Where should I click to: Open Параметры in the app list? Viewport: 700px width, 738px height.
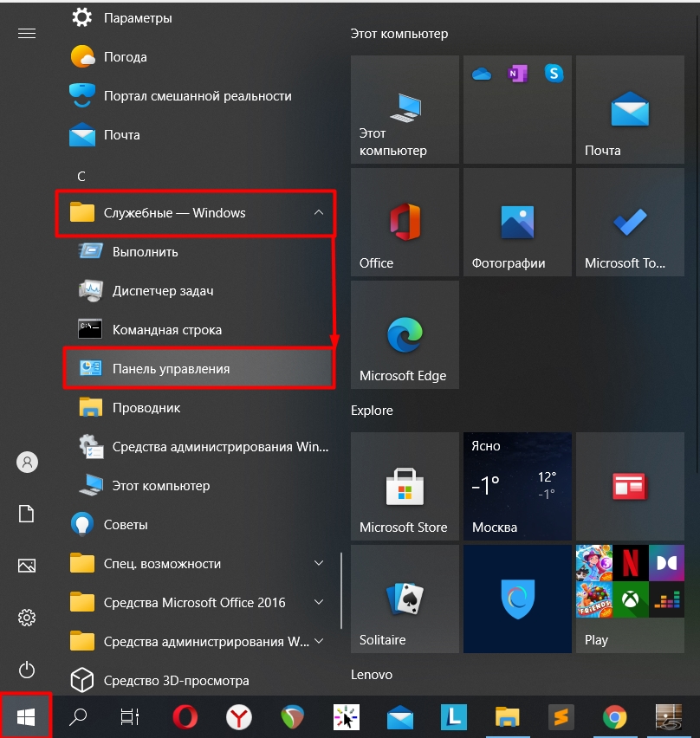click(x=196, y=18)
